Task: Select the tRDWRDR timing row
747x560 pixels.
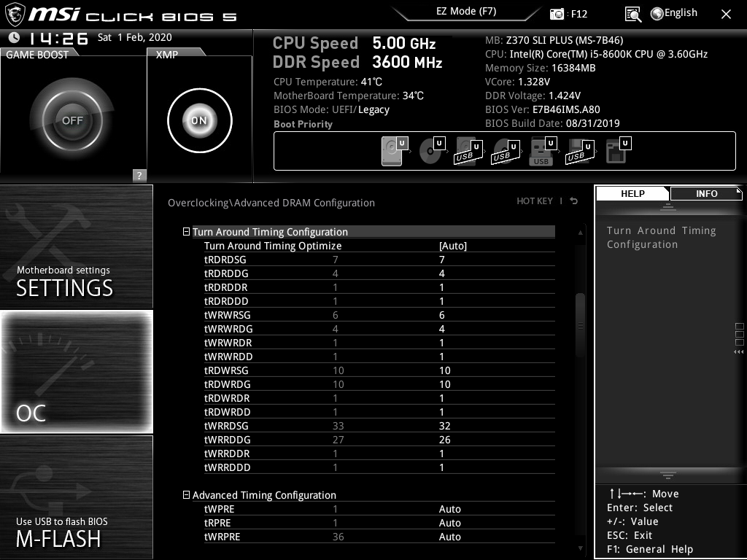Action: pyautogui.click(x=379, y=397)
